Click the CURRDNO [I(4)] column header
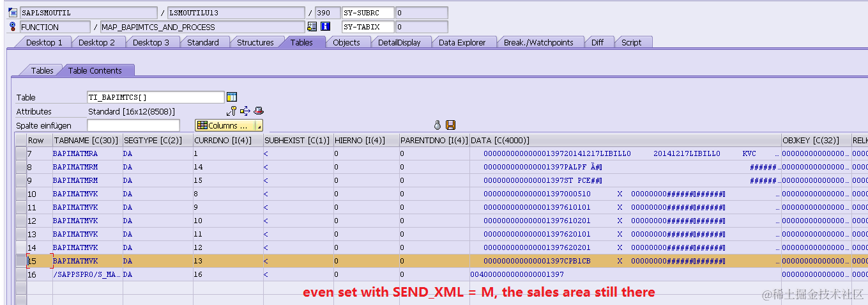868x305 pixels. (228, 140)
